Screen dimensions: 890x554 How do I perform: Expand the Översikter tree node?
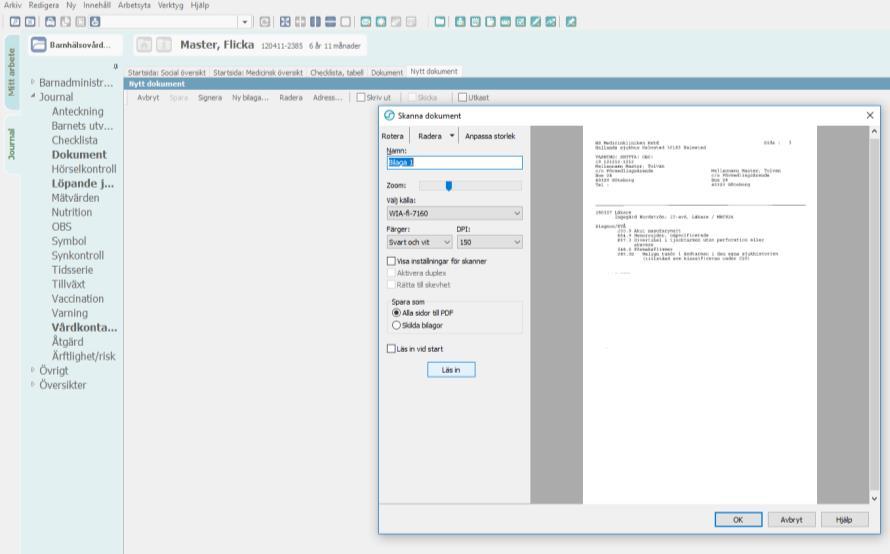(32, 384)
